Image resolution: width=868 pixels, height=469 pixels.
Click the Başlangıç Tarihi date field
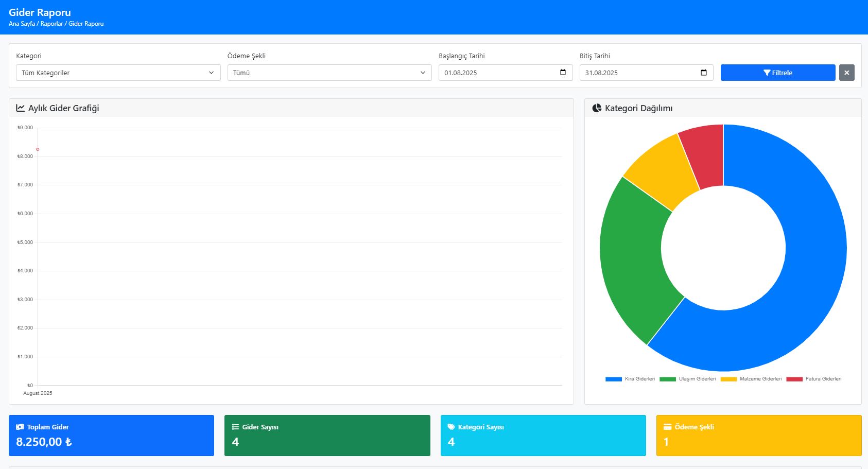click(x=506, y=73)
